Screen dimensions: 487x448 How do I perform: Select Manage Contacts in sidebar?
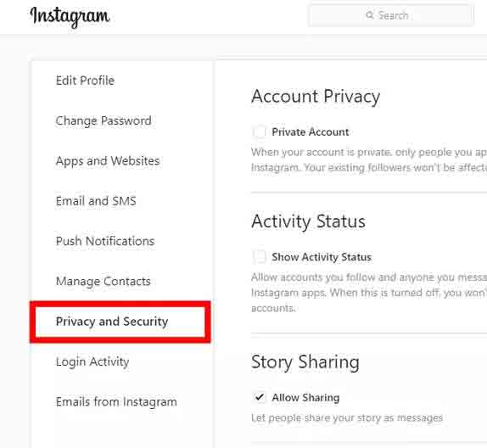coord(104,282)
